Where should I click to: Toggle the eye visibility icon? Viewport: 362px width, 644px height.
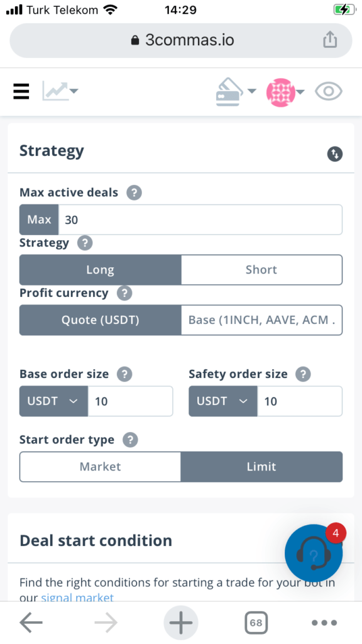point(328,91)
